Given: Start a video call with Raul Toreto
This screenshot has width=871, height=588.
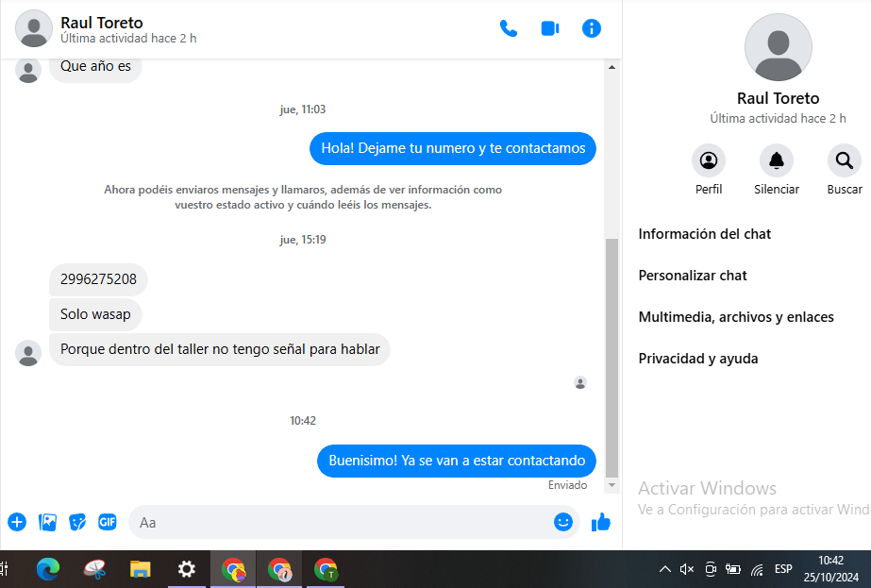Looking at the screenshot, I should pyautogui.click(x=550, y=28).
